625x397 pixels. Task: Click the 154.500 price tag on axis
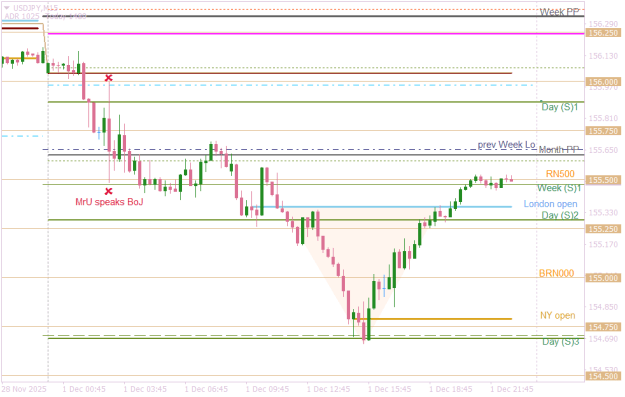[x=603, y=376]
